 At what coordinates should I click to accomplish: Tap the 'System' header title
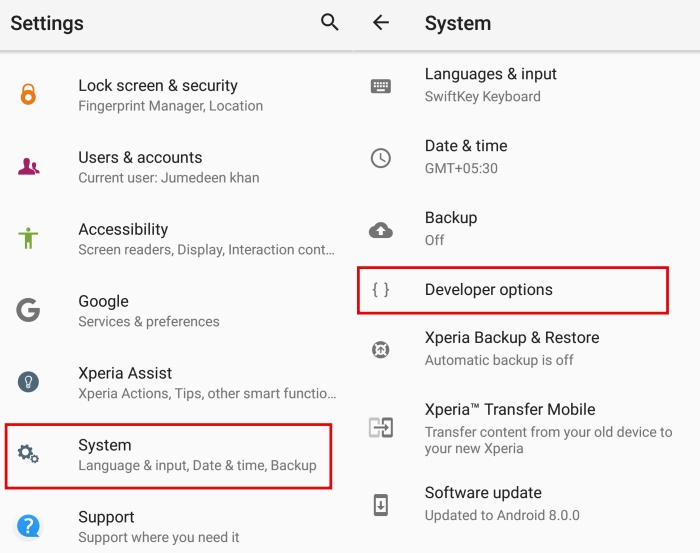(x=458, y=23)
